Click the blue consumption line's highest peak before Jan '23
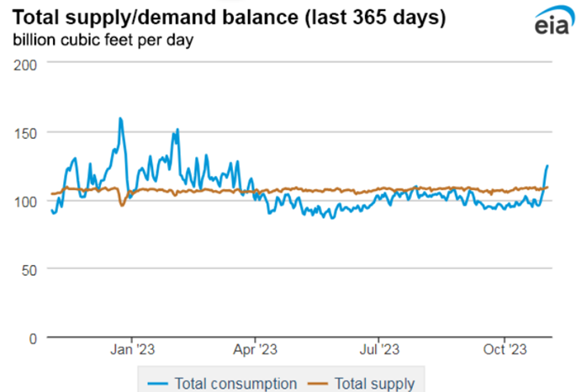The width and height of the screenshot is (576, 392). [x=120, y=119]
